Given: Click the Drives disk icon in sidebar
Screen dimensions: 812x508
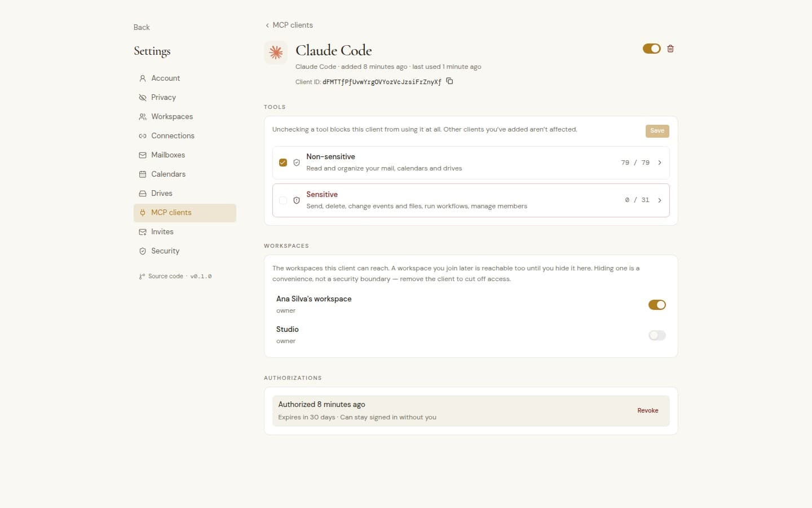Looking at the screenshot, I should (143, 194).
